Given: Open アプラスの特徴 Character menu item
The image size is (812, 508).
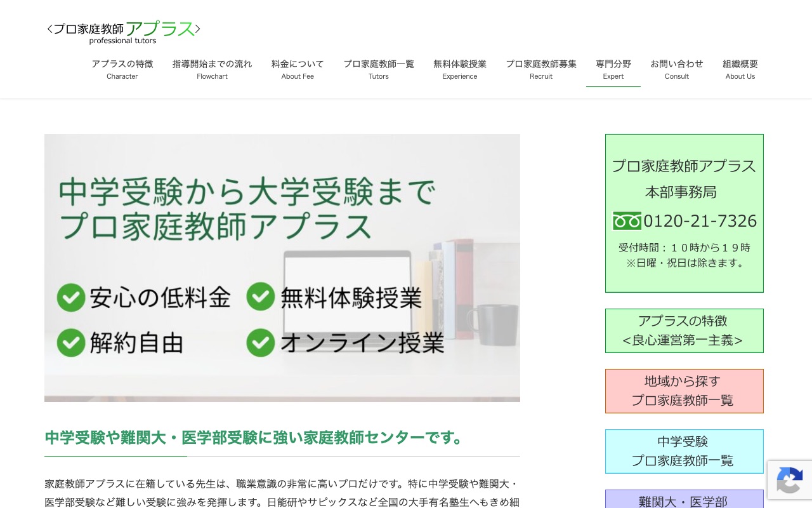Looking at the screenshot, I should click(122, 69).
